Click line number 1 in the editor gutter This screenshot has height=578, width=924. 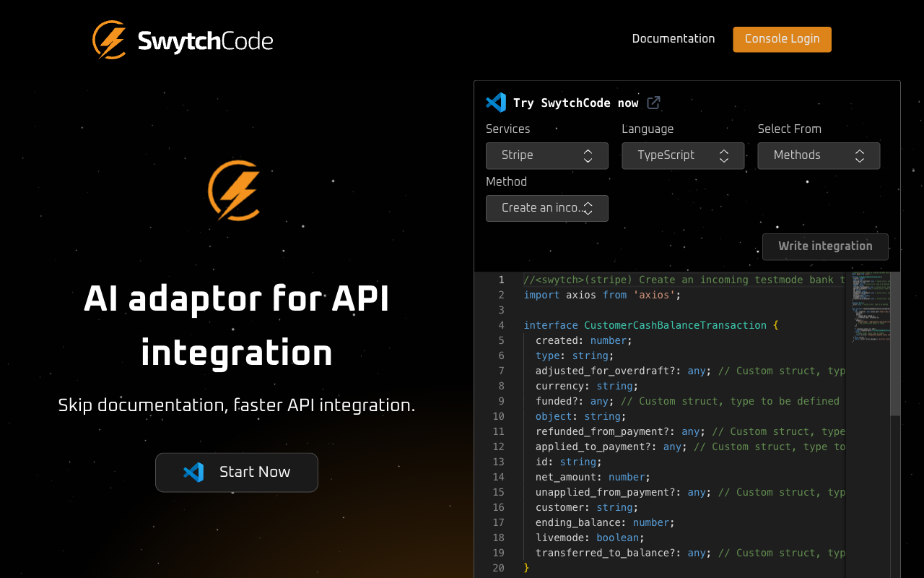tap(501, 280)
